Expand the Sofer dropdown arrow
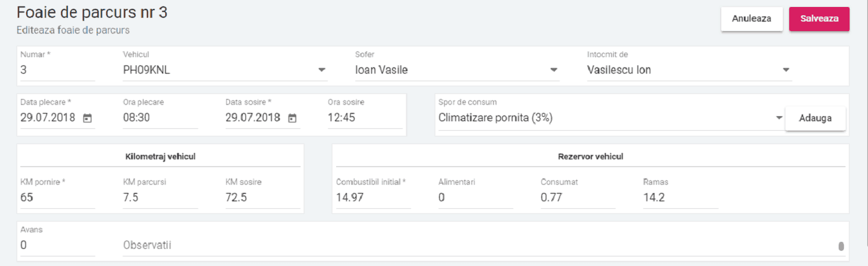Screen dimensions: 868x266 coord(553,70)
